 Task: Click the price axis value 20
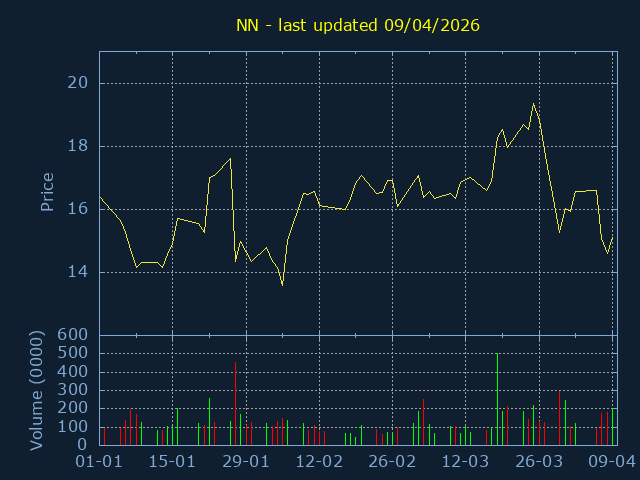click(x=78, y=83)
